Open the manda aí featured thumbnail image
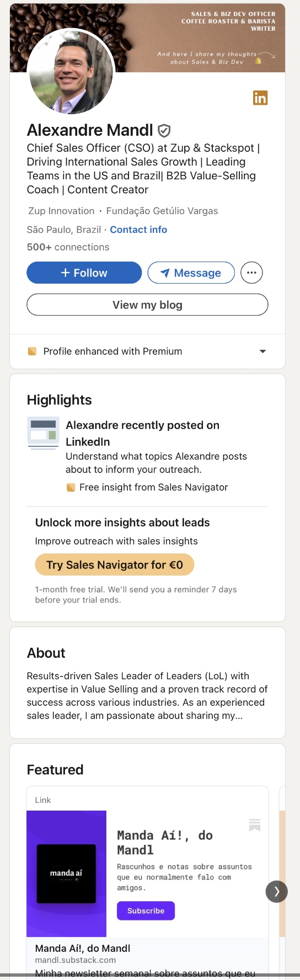The height and width of the screenshot is (980, 300). (66, 874)
